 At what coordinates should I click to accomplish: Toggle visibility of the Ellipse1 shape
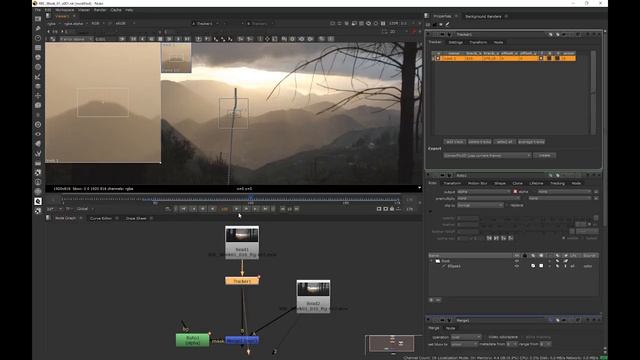[516, 266]
